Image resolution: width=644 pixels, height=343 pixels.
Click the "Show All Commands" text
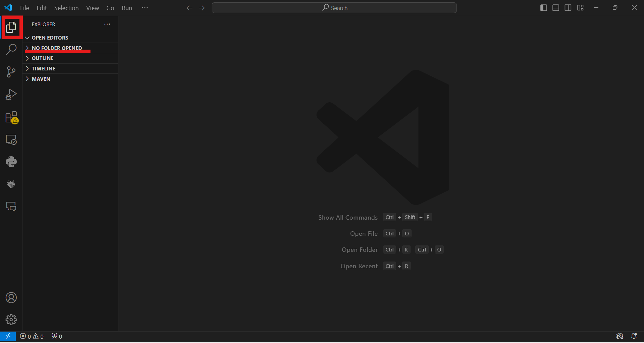(x=348, y=218)
